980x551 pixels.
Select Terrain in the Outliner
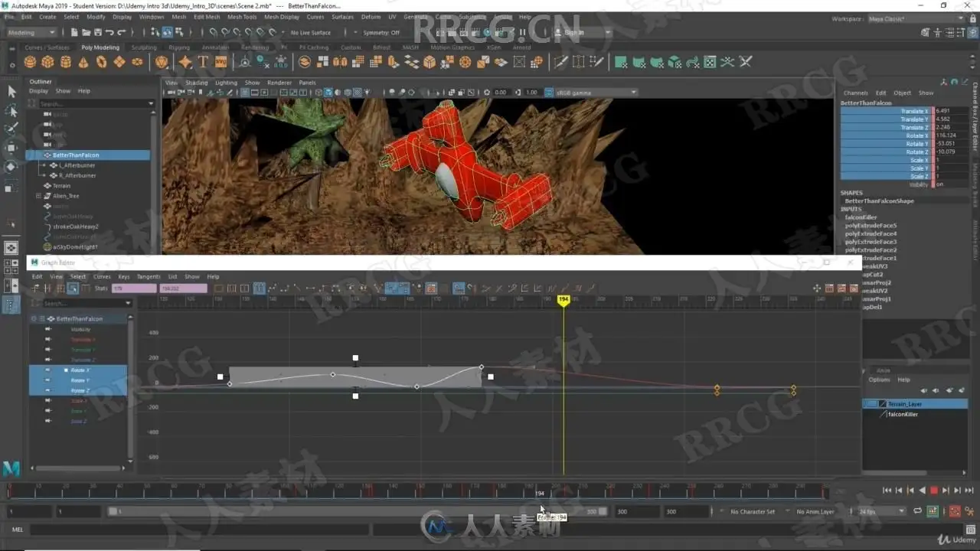tap(62, 185)
